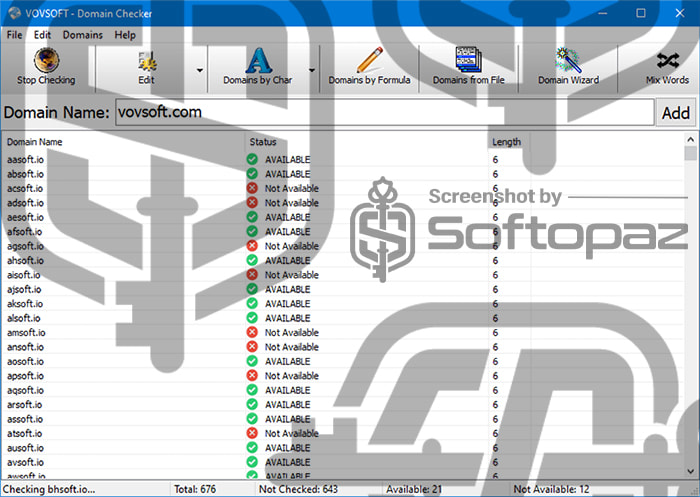Click the Available: 21 status entry
The width and height of the screenshot is (700, 497).
point(414,489)
